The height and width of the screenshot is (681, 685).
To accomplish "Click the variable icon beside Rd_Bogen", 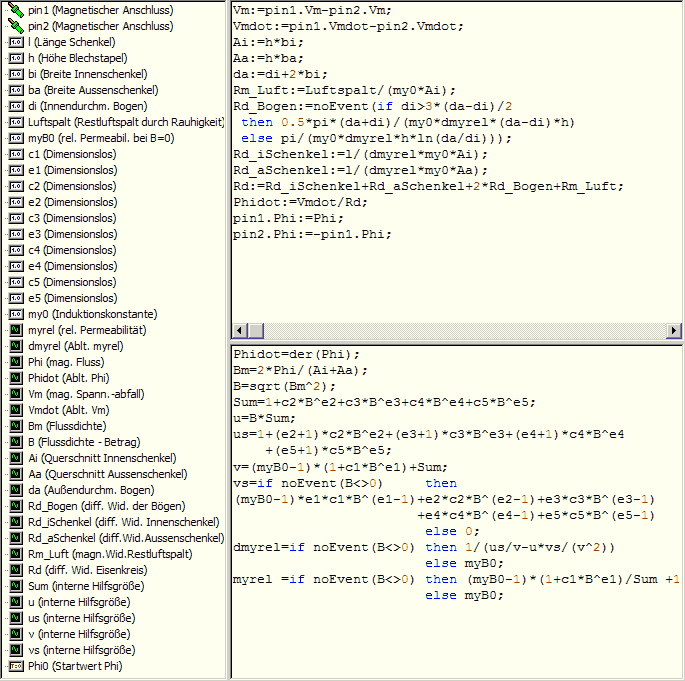I will [x=15, y=505].
